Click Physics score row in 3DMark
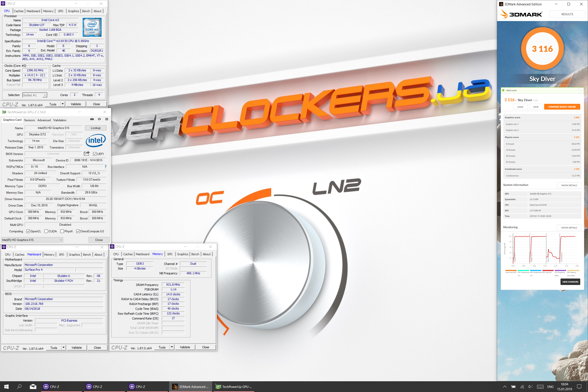588x392 pixels. click(542, 137)
